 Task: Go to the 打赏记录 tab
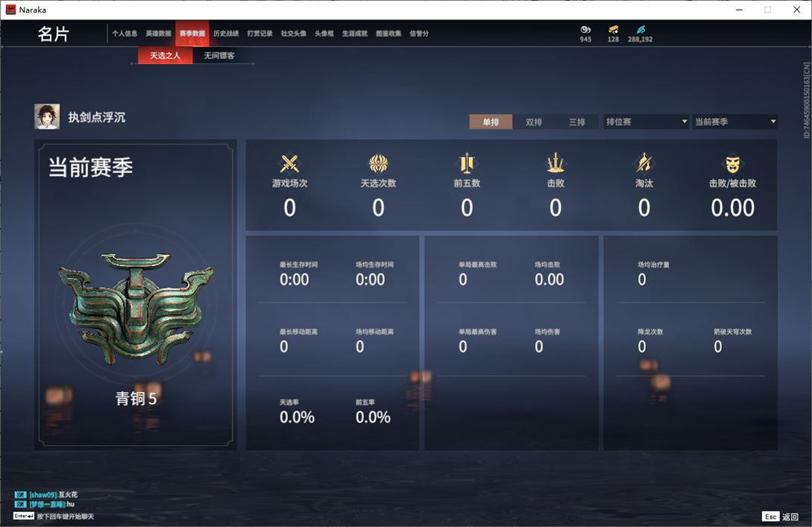point(259,34)
